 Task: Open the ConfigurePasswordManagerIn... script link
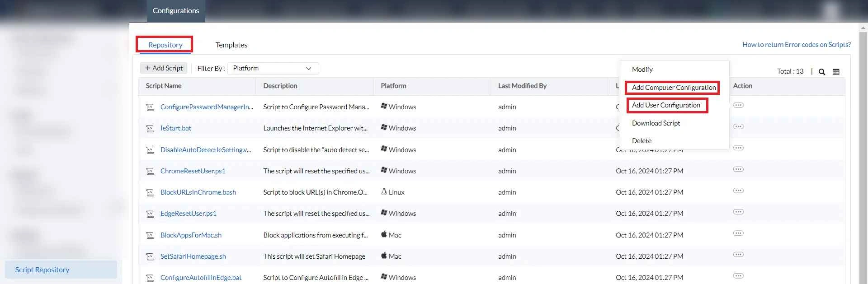pyautogui.click(x=207, y=107)
